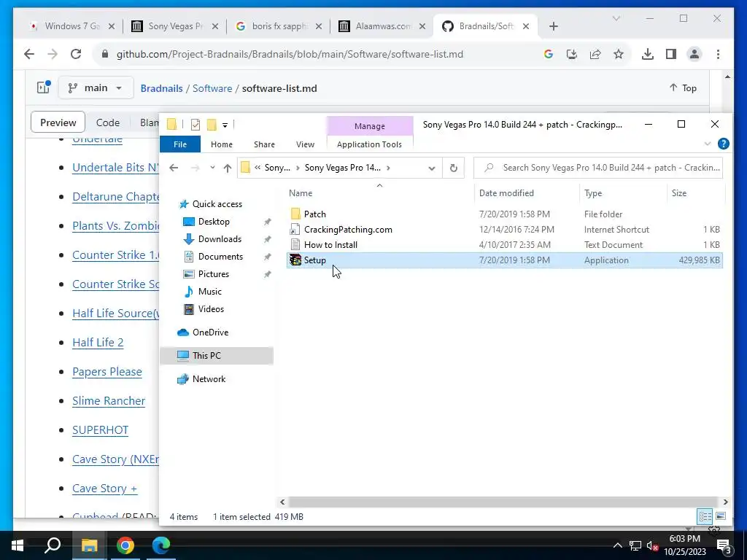Expand the Explorer ribbon chevron

pos(708,144)
